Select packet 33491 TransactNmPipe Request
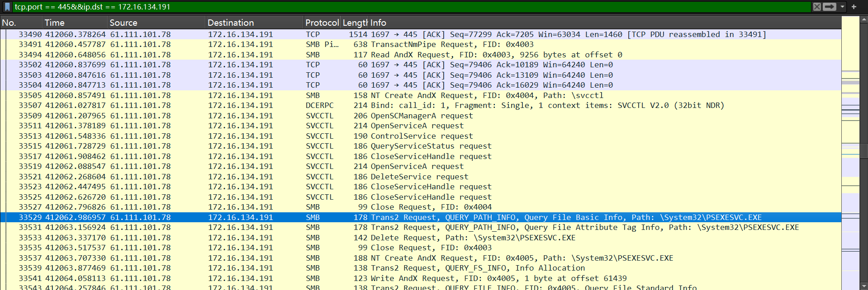Viewport: 868px width, 290px height. pyautogui.click(x=421, y=44)
